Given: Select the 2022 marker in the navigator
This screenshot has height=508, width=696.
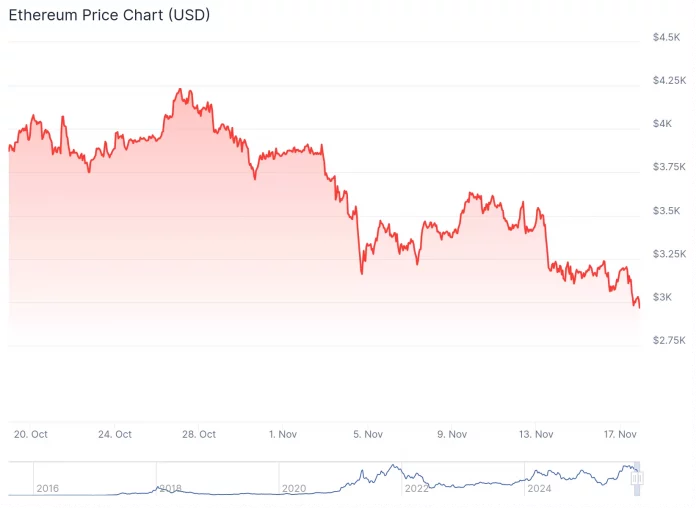Looking at the screenshot, I should [416, 489].
